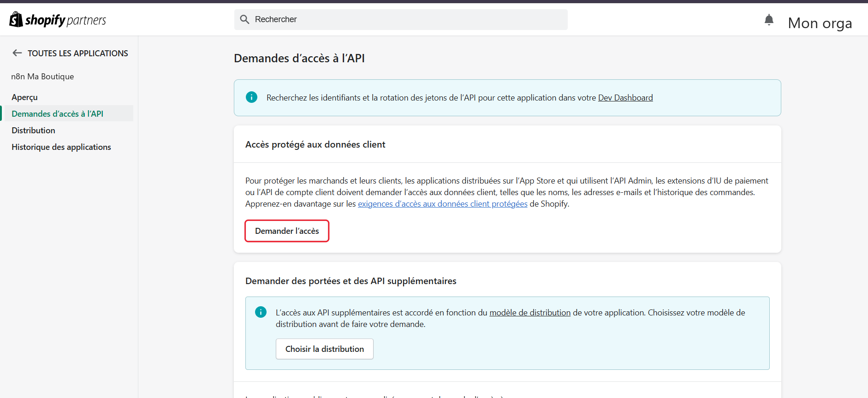Click the Choisir la distribution button
Screen dimensions: 868x398
coord(325,349)
